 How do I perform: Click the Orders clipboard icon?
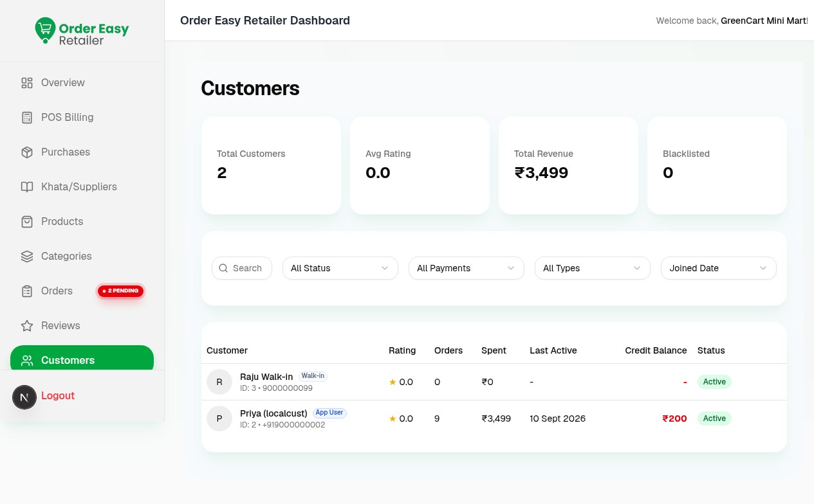coord(27,291)
